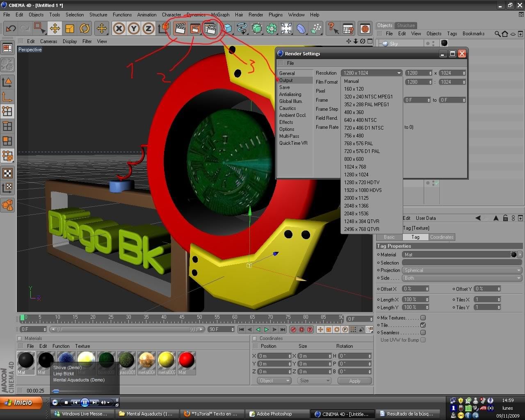
Task: Choose 1920 x 1080 HDVS resolution
Action: tap(363, 190)
